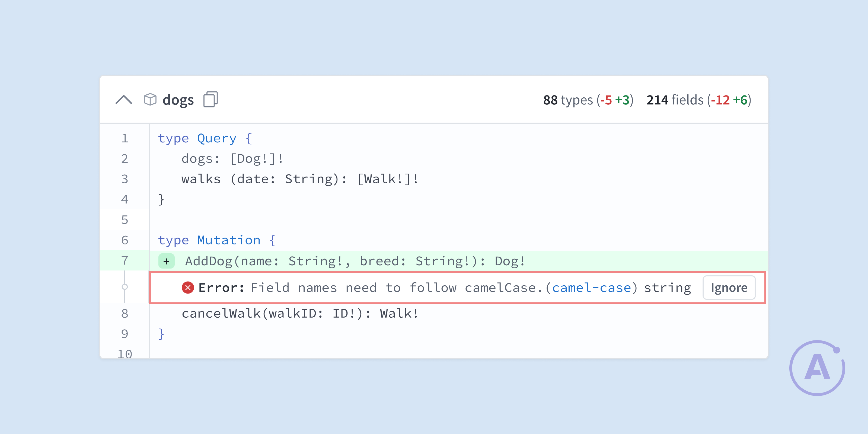Open the camel-case rule link
868x434 pixels.
pyautogui.click(x=591, y=288)
